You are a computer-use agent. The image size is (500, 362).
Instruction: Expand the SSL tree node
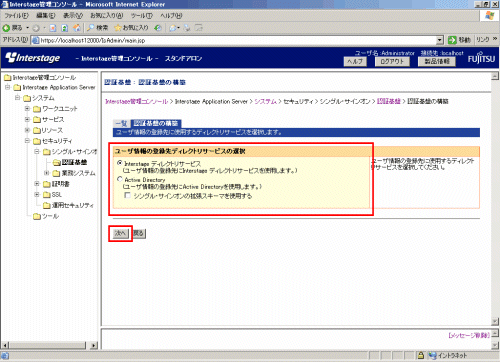click(x=37, y=194)
